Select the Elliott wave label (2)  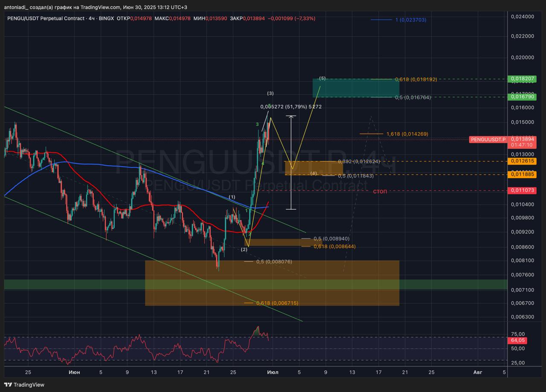click(244, 249)
